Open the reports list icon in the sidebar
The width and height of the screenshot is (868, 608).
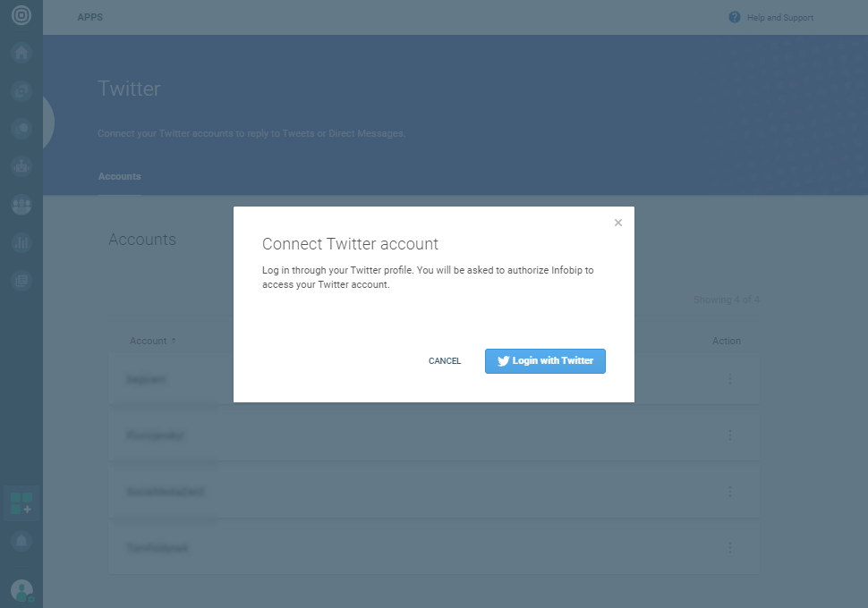pos(21,280)
